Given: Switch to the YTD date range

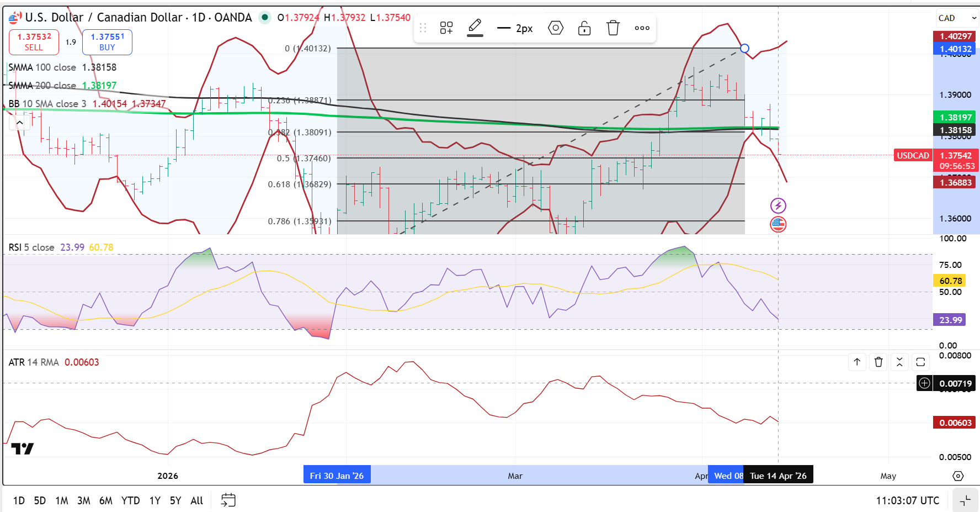Looking at the screenshot, I should click(130, 500).
